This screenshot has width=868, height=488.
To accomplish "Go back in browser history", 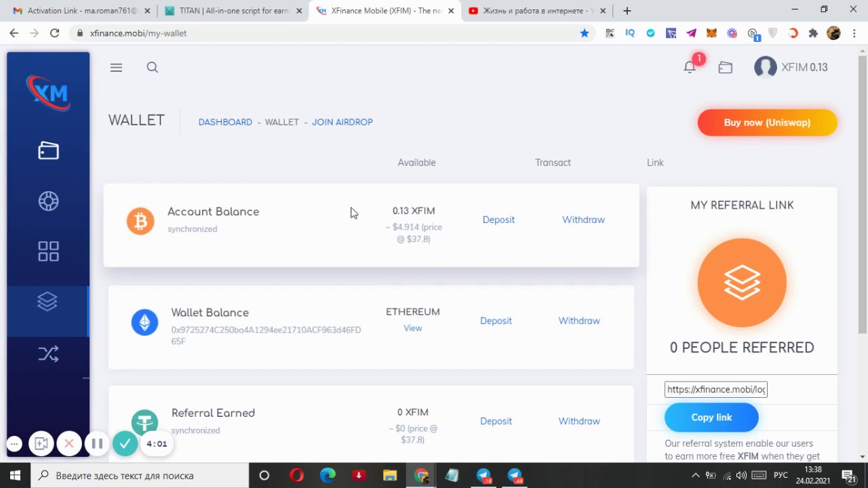I will 14,33.
